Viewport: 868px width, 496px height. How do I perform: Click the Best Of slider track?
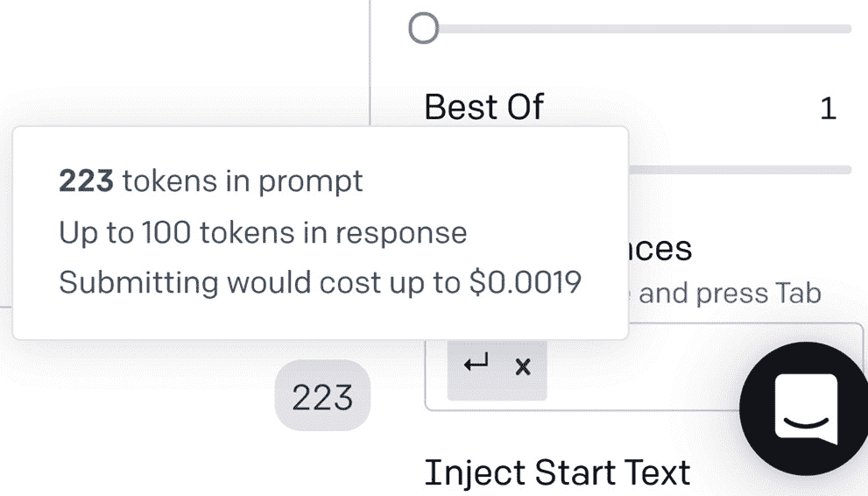point(745,169)
